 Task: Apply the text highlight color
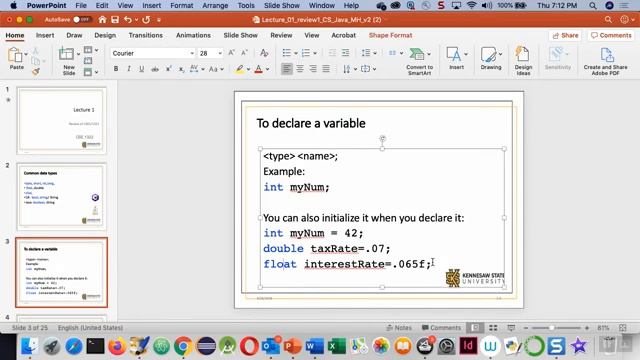[240, 69]
